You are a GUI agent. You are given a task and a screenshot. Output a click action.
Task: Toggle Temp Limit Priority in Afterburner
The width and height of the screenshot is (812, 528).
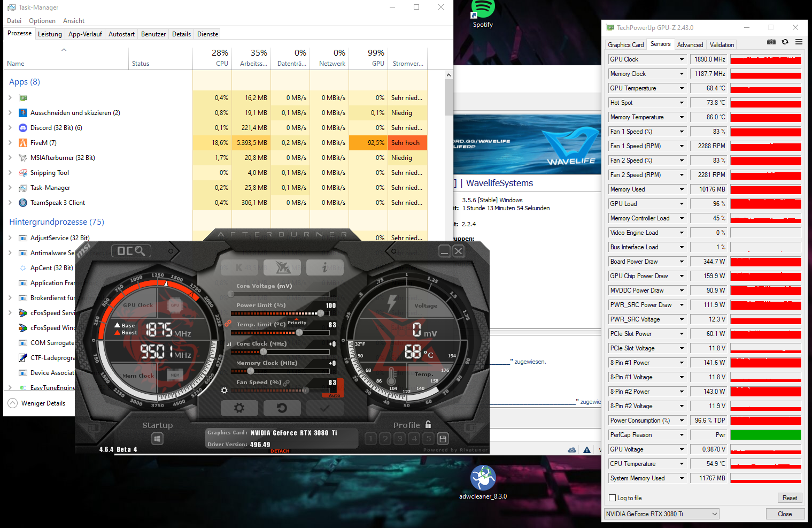(x=297, y=323)
